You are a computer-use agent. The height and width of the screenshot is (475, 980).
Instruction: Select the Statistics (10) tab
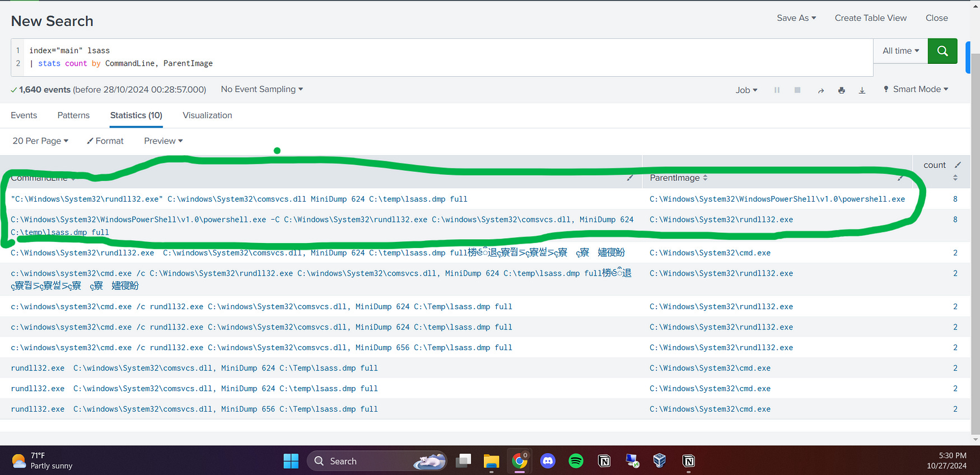coord(136,115)
